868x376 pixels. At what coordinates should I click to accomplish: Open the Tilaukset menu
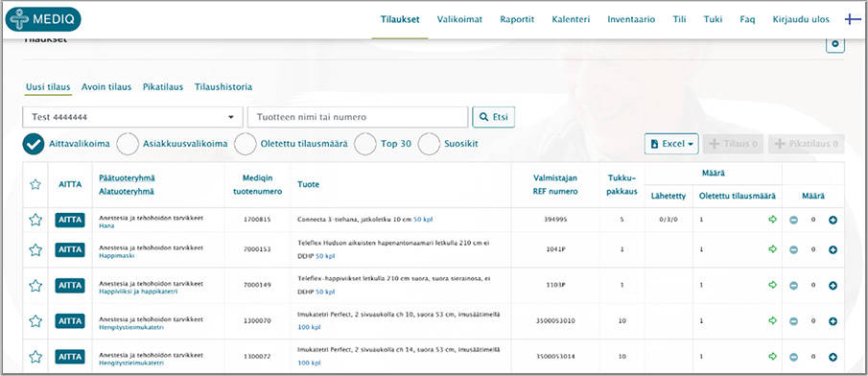click(400, 19)
